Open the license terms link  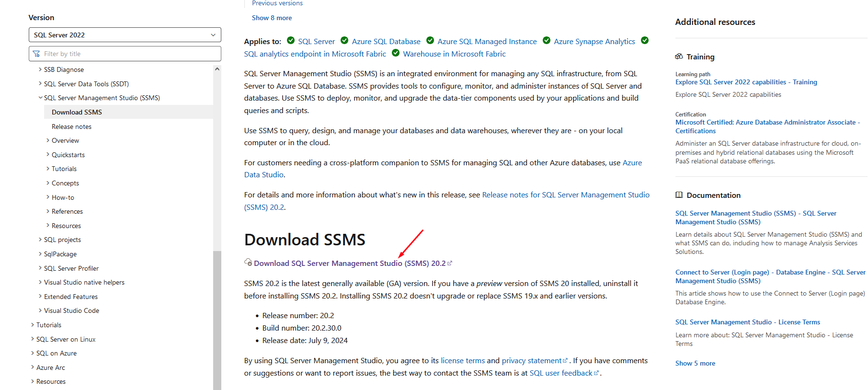pos(463,361)
